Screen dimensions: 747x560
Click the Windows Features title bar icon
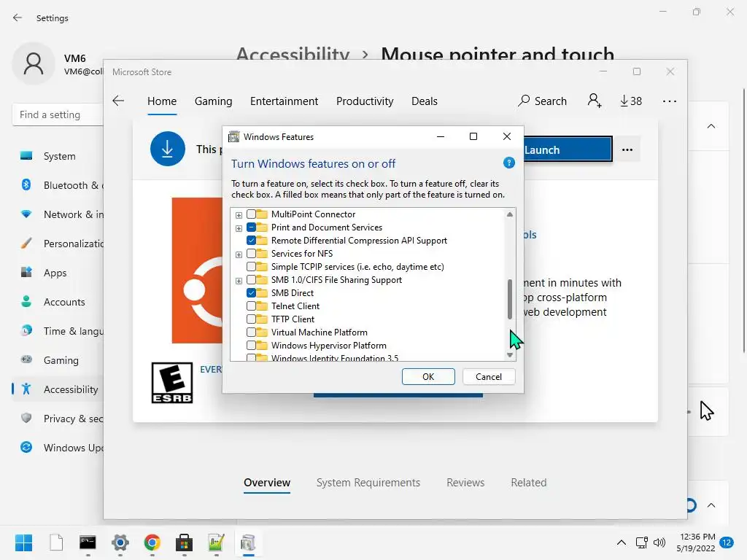[x=233, y=136]
